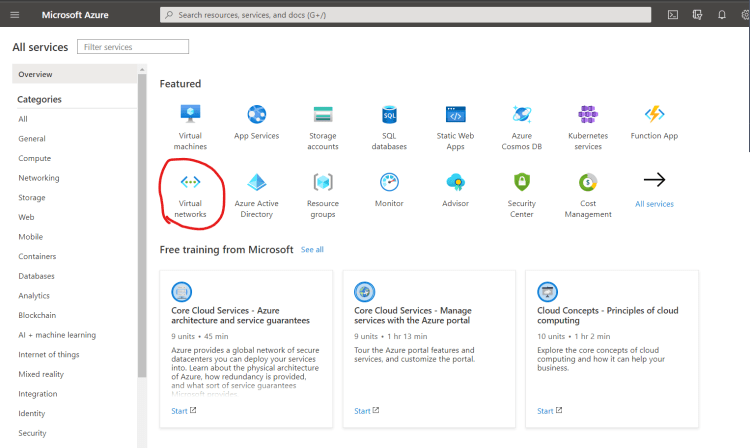Open Function App
Image resolution: width=750 pixels, height=448 pixels.
pos(654,122)
